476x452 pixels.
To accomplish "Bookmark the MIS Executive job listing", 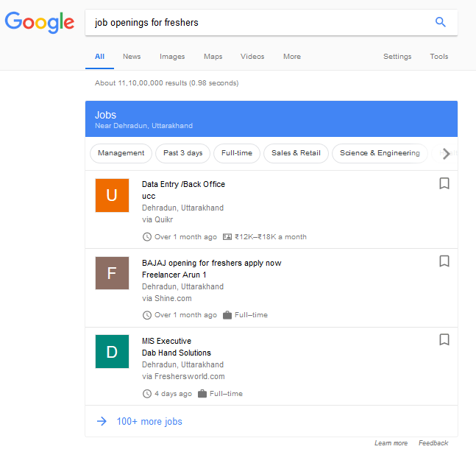I will point(444,339).
